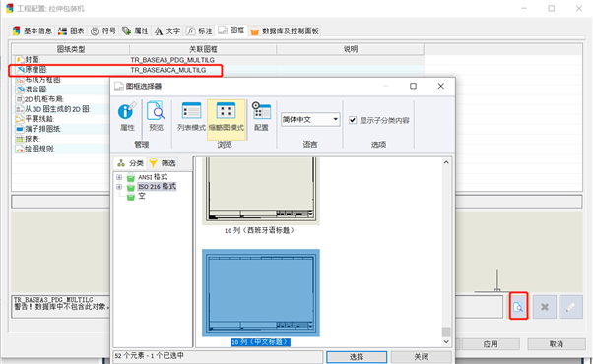The height and width of the screenshot is (364, 593).
Task: Toggle 显示子分类内容 checkbox
Action: 353,120
